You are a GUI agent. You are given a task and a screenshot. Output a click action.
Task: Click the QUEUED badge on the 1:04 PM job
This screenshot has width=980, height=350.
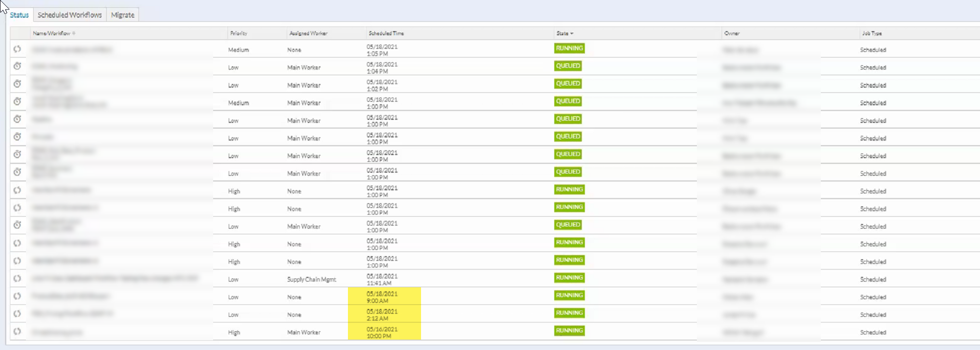tap(568, 66)
